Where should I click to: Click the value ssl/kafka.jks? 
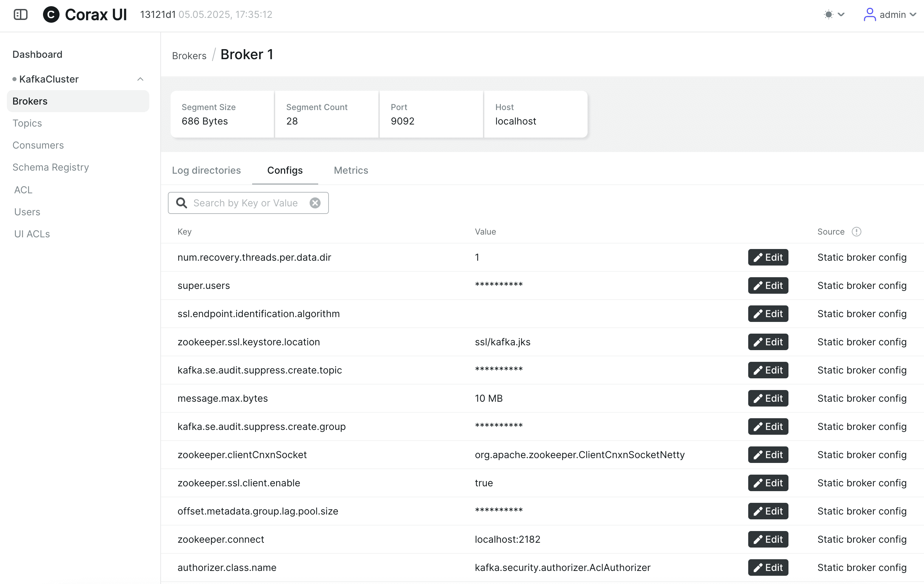[x=503, y=342]
